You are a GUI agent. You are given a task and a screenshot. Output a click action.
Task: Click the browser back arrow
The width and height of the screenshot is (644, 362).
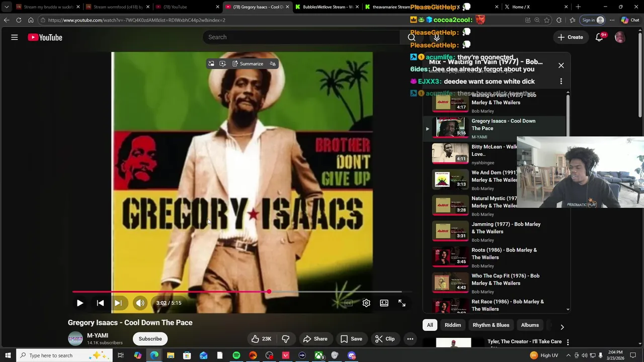(7, 20)
